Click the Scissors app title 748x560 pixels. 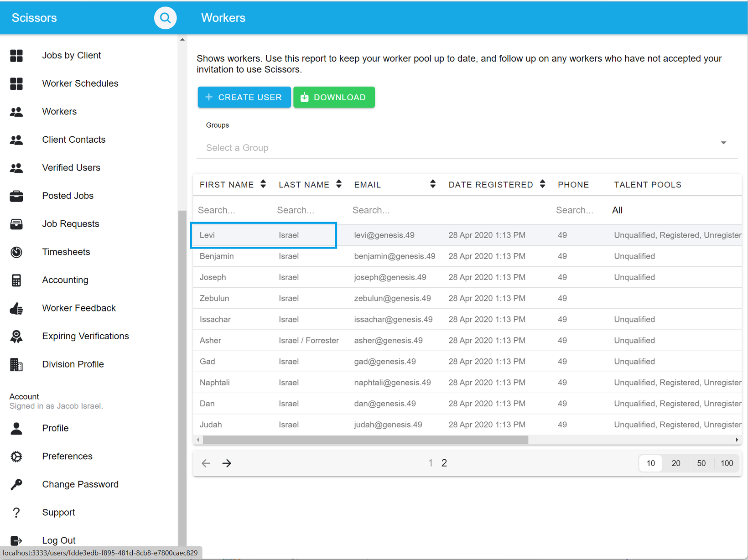pos(34,18)
